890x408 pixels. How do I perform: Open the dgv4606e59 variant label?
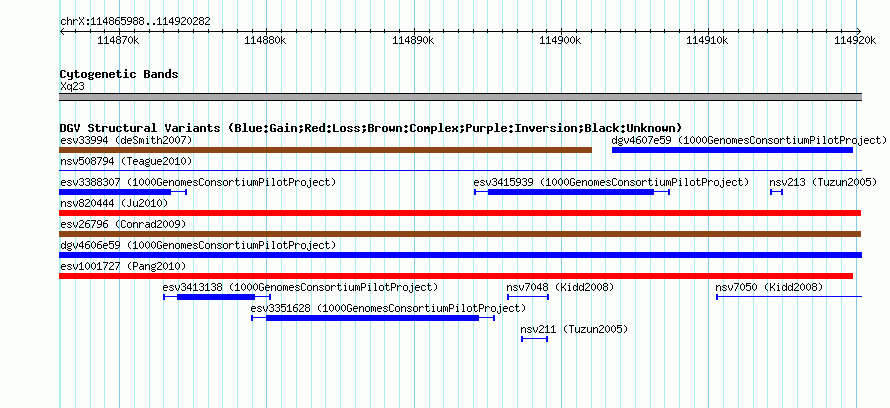point(198,245)
